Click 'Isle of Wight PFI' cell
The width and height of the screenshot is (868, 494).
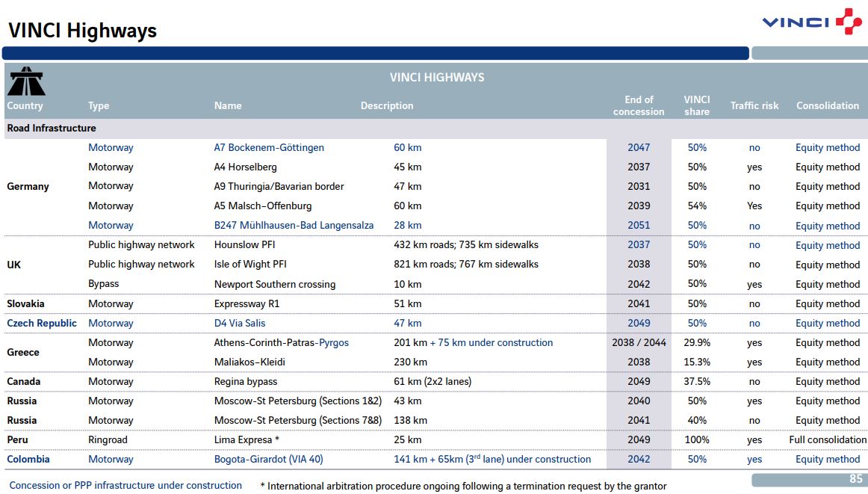pyautogui.click(x=250, y=264)
